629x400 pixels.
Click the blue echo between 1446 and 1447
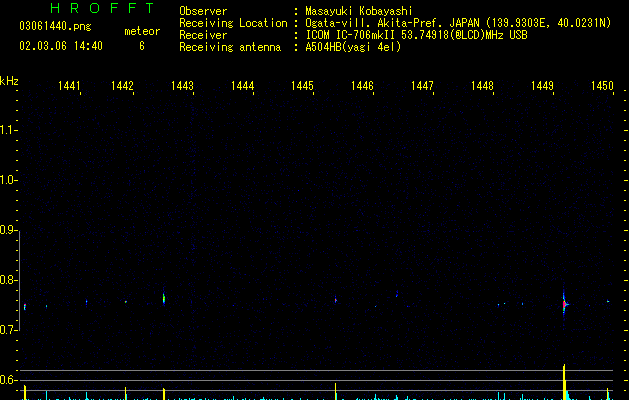click(397, 294)
